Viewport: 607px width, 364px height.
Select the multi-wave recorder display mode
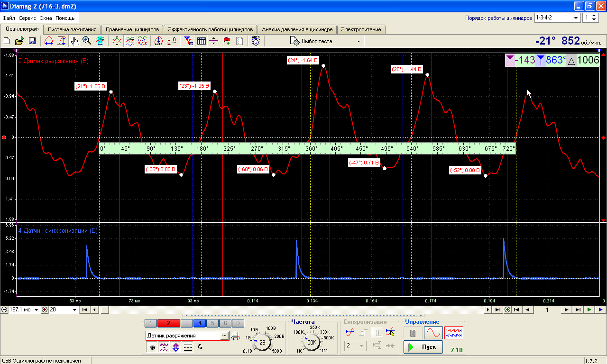[454, 333]
